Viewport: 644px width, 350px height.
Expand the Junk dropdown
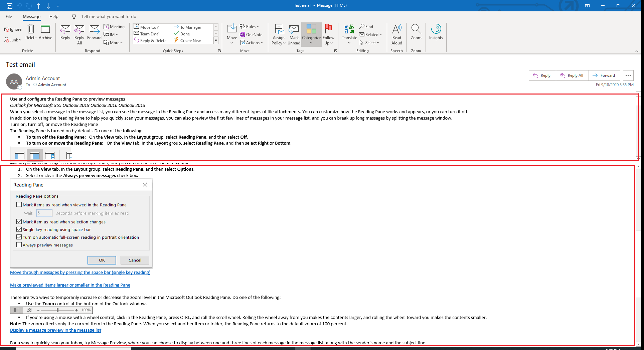click(13, 40)
